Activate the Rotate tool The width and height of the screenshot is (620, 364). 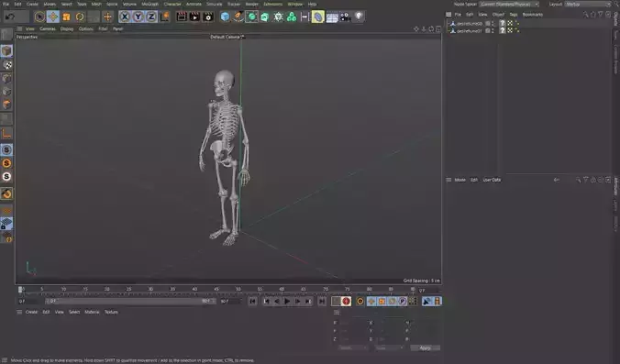tap(80, 17)
